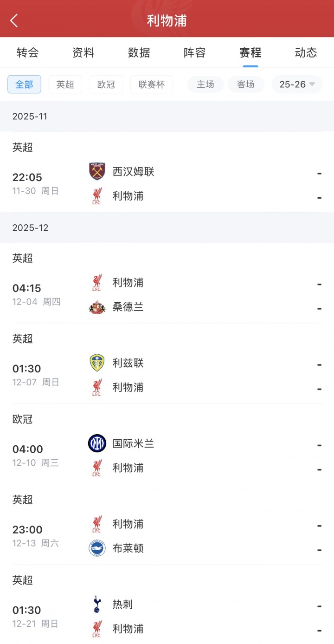Open the 数据 tab

pyautogui.click(x=139, y=52)
